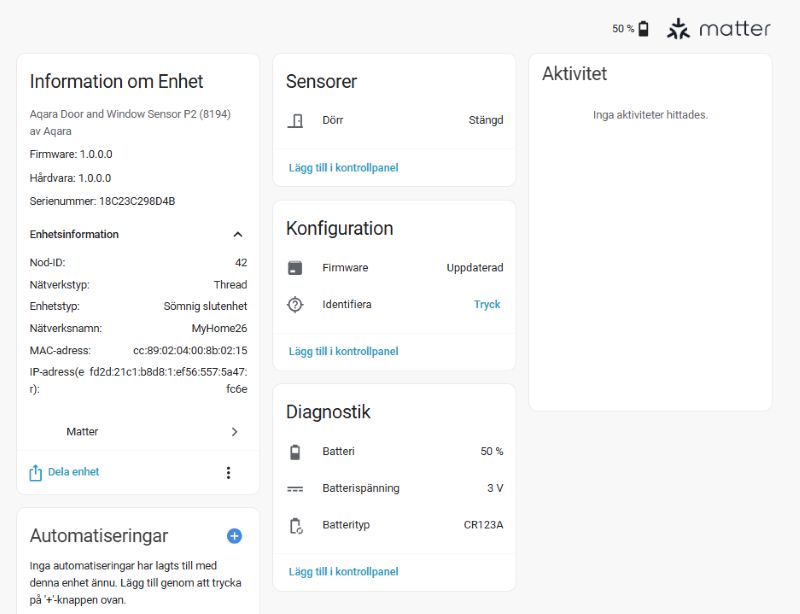Add Sensorer card to kontrollpanel

(x=343, y=168)
